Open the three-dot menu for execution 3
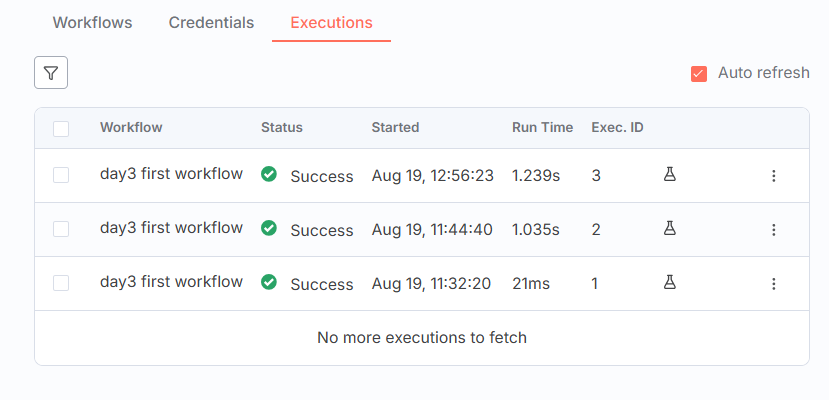This screenshot has width=829, height=400. [x=773, y=176]
